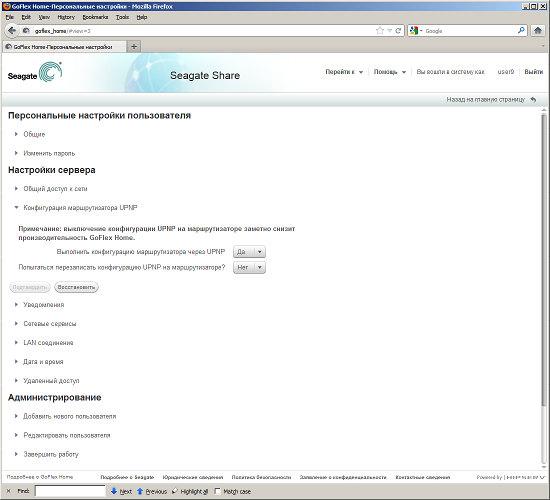This screenshot has height=500, width=550.
Task: Open Юридические сведения footer link
Action: pyautogui.click(x=193, y=477)
